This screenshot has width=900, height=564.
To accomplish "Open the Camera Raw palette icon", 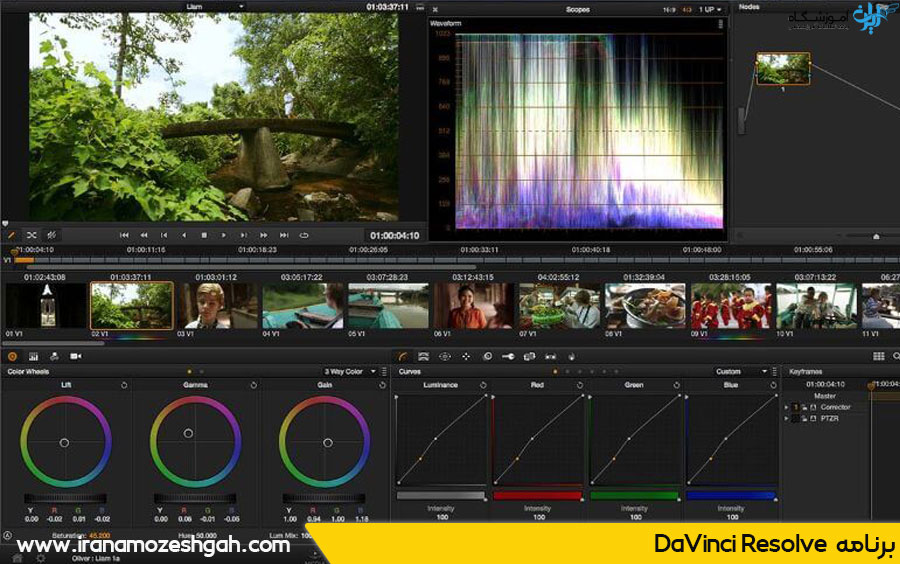I will tap(75, 356).
